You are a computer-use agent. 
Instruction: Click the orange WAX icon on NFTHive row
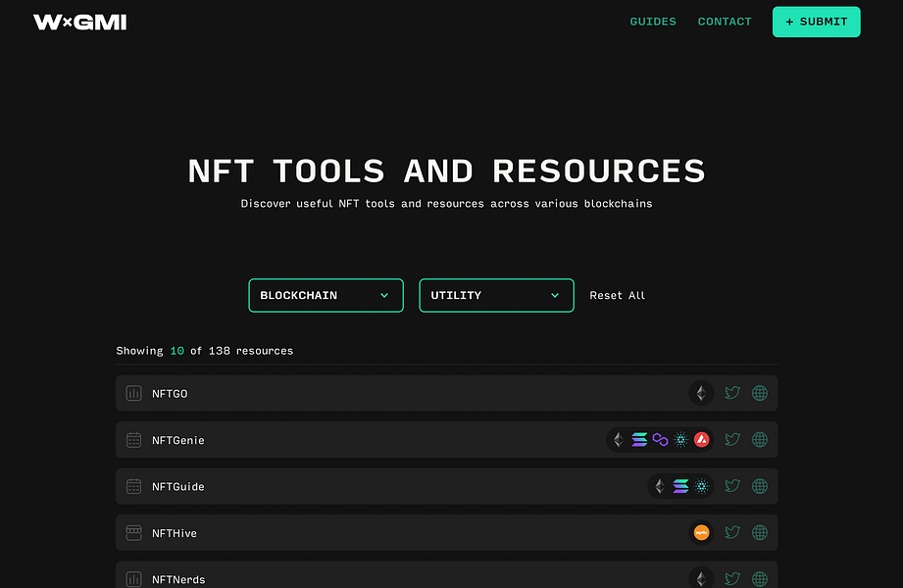[701, 533]
